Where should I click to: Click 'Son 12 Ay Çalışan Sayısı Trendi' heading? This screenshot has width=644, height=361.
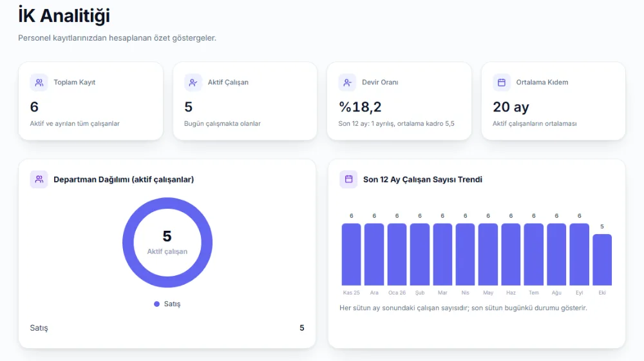(x=422, y=179)
